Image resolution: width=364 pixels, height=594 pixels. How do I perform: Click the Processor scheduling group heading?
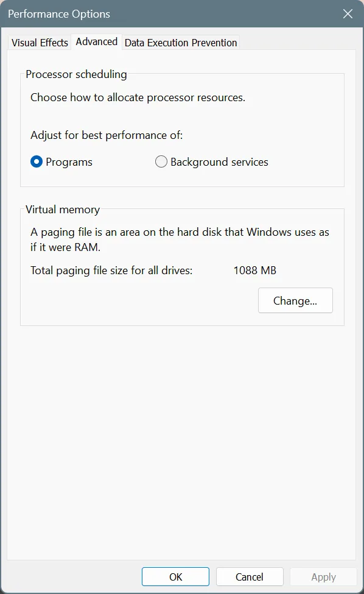click(x=76, y=74)
